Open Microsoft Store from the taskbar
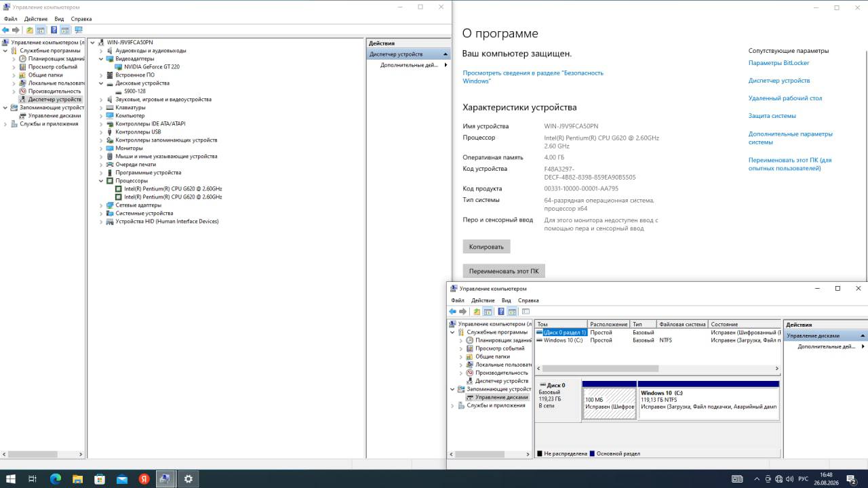868x488 pixels. (100, 479)
